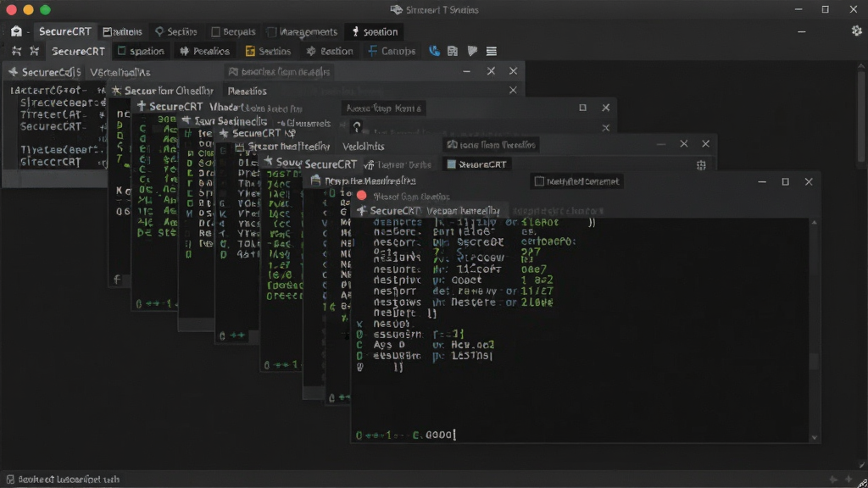Click the yellow icon on the Sections toolbar tab
This screenshot has height=488, width=868.
point(250,51)
